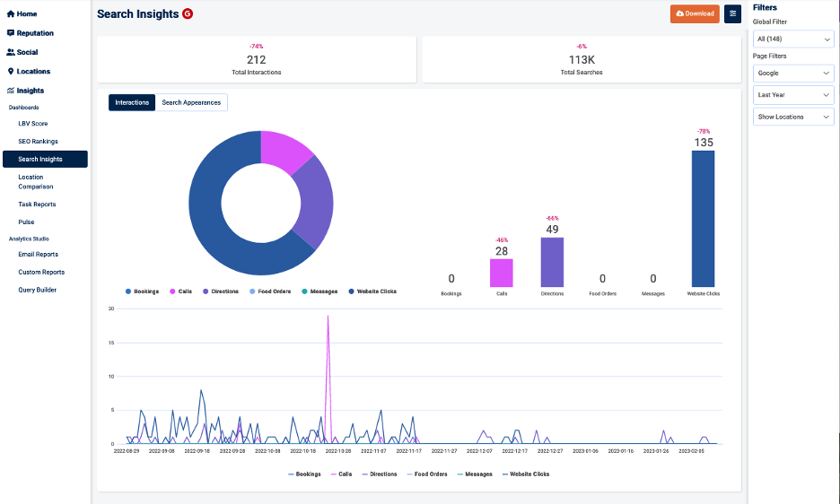840x504 pixels.
Task: Switch to the Search Appearances tab
Action: pyautogui.click(x=191, y=103)
